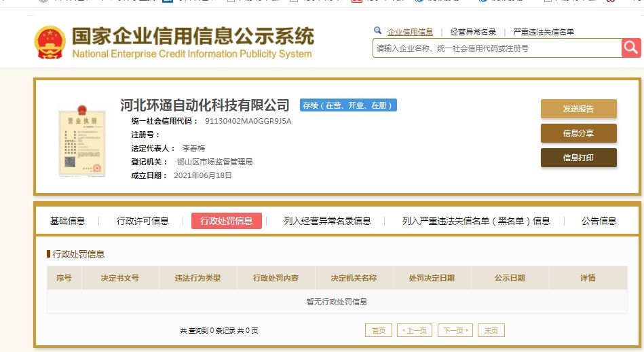Click the 违法行为类型 column header
Screen dimensions: 644x352
tap(198, 278)
